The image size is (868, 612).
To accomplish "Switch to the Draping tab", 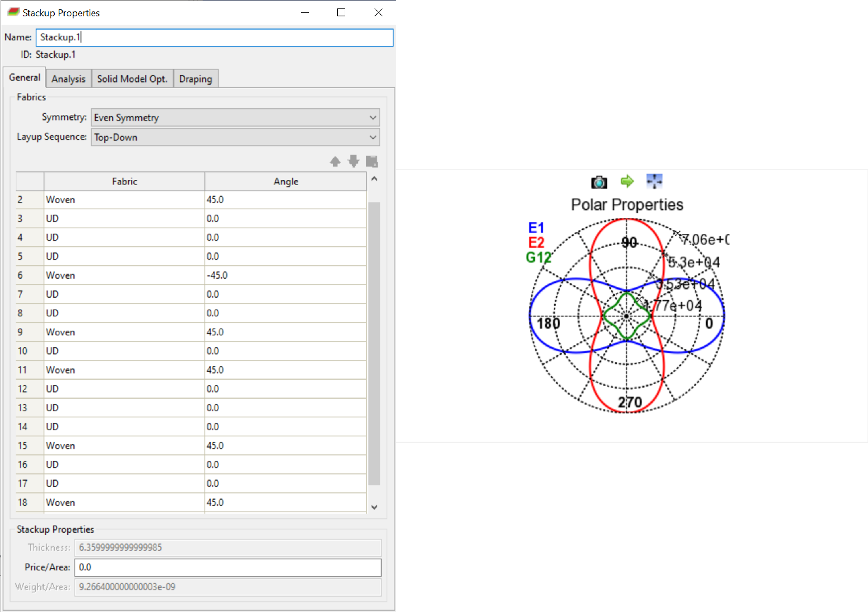I will (195, 79).
